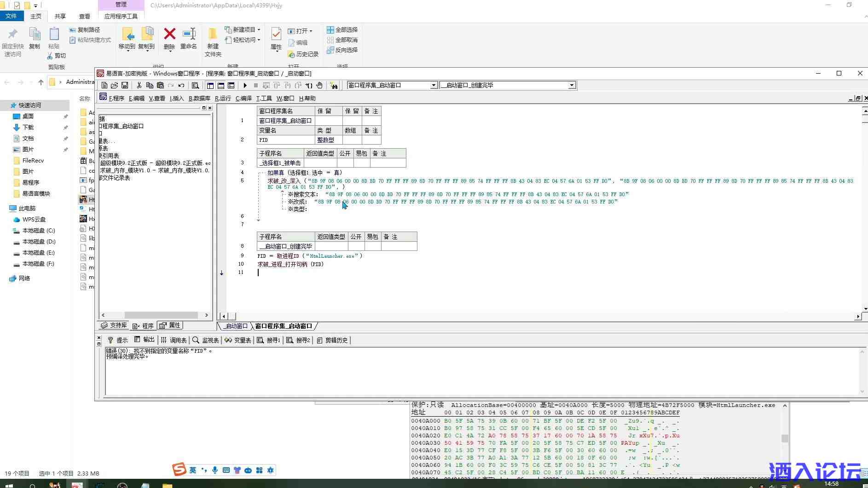
Task: Open the 窗口程序集_启动窗口 combo box dropdown
Action: tap(433, 85)
